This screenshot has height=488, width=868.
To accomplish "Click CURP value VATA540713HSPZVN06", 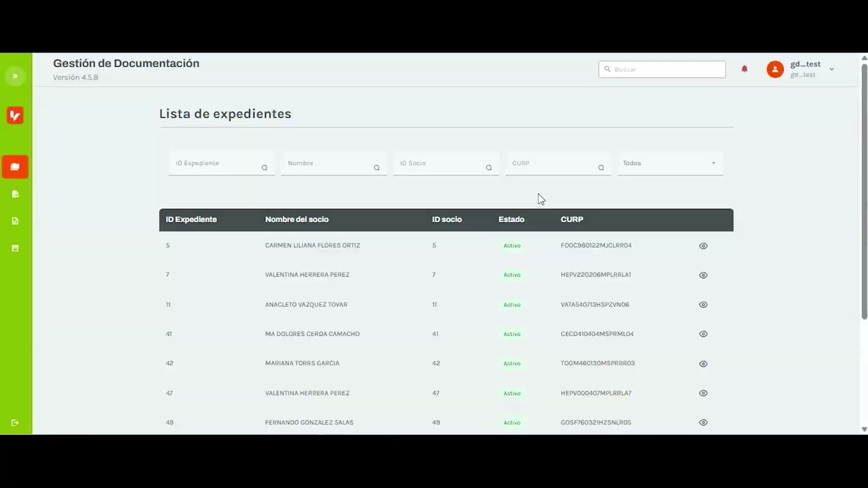I will tap(595, 305).
